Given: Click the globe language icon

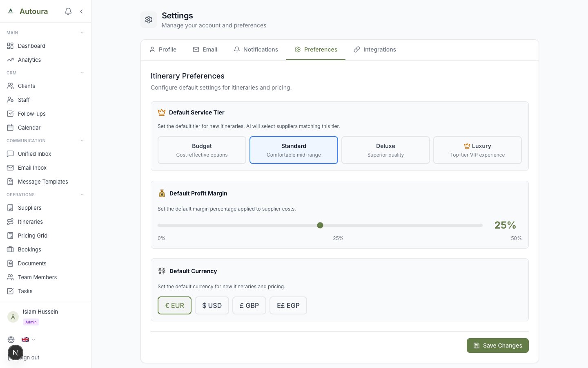Looking at the screenshot, I should pyautogui.click(x=11, y=340).
